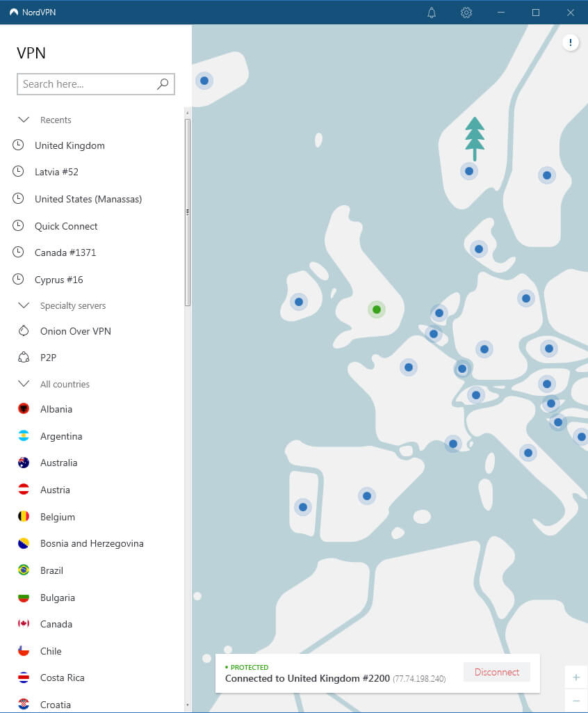Click the search magnifier icon
Viewport: 588px width, 713px height.
tap(163, 84)
